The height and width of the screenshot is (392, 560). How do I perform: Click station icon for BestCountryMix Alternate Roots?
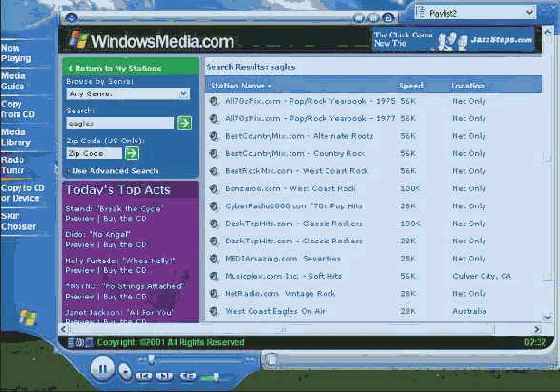[214, 136]
